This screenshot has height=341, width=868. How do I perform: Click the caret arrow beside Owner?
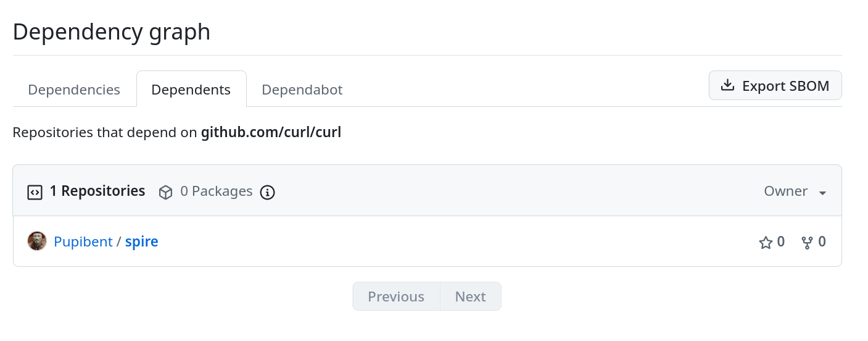(x=822, y=193)
